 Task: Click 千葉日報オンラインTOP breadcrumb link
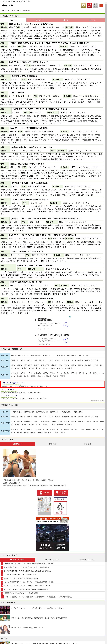click(x=8, y=10)
